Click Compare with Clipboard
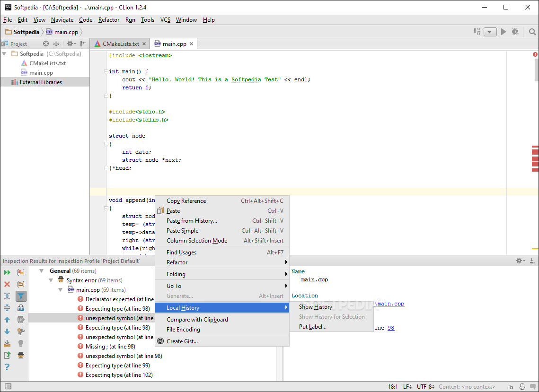The height and width of the screenshot is (392, 539). (x=222, y=320)
